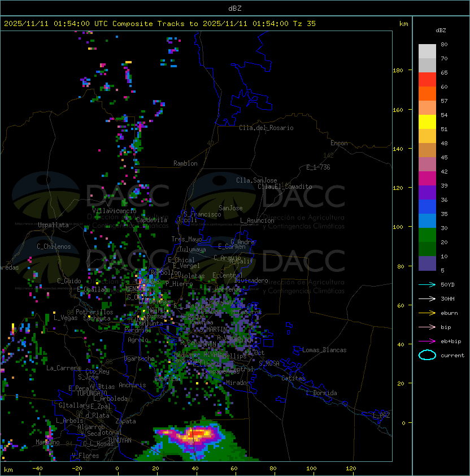
Task: Click the 'Agrelo' map label
Action: [138, 340]
